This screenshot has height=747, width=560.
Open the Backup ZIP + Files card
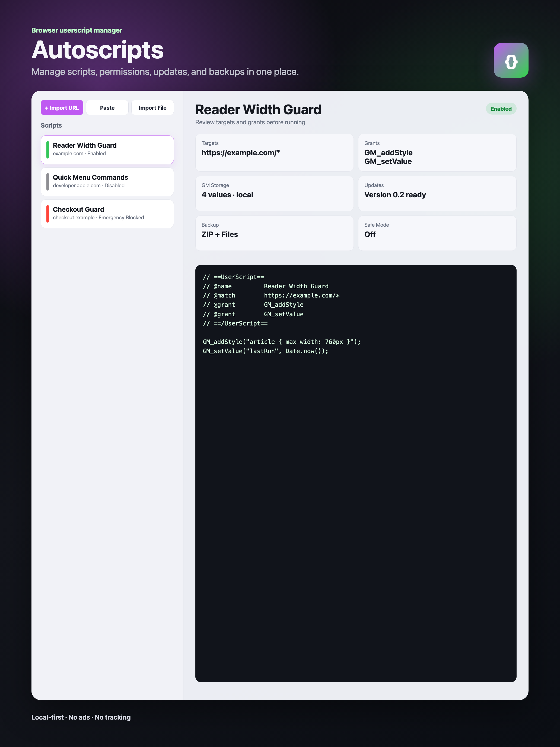click(274, 233)
